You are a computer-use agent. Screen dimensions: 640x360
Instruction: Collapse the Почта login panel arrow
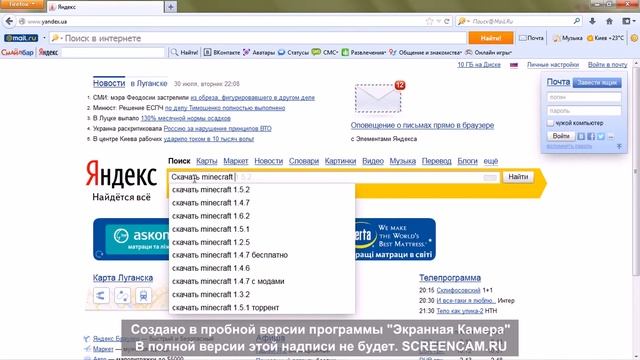tap(619, 146)
